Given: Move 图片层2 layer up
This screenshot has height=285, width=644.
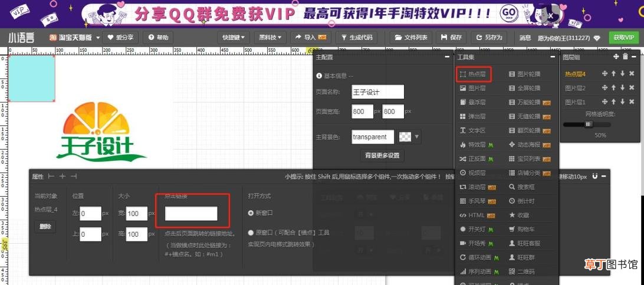Looking at the screenshot, I should point(613,88).
